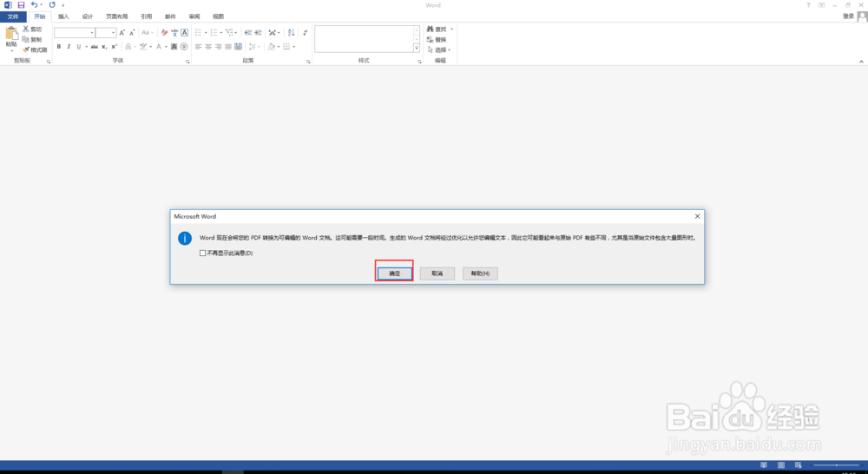This screenshot has height=474, width=868.
Task: Click the bullets list icon
Action: (198, 33)
